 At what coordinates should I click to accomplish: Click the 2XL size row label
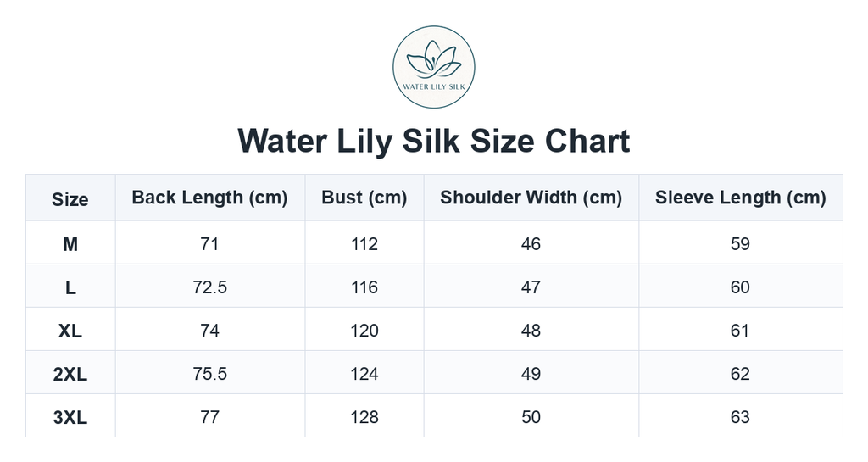(x=70, y=374)
